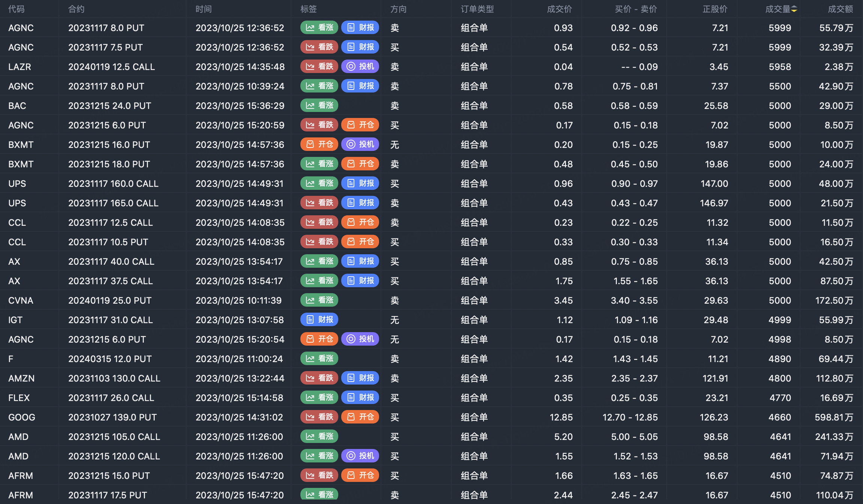Image resolution: width=863 pixels, height=504 pixels.
Task: Click contract 20231103 130.0 CALL
Action: pos(114,378)
